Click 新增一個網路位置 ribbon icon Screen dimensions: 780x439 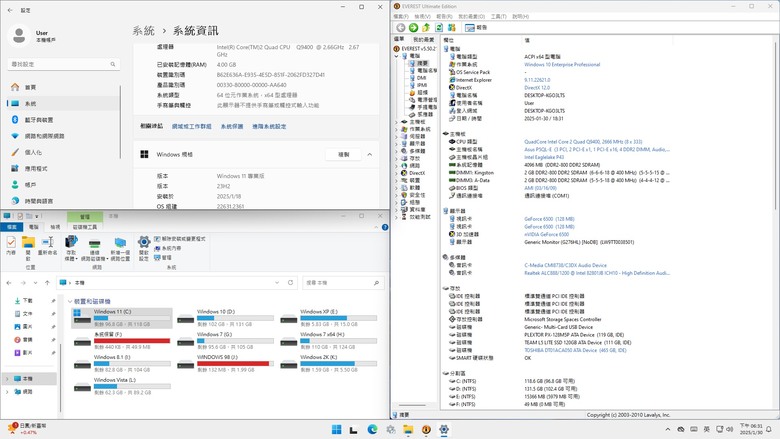[120, 248]
